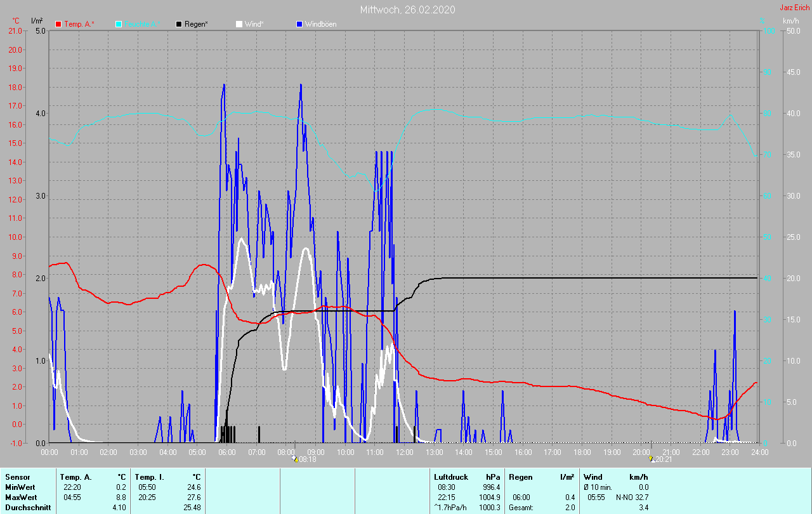Click the sun marker at 08:18
The height and width of the screenshot is (514, 812).
294,458
